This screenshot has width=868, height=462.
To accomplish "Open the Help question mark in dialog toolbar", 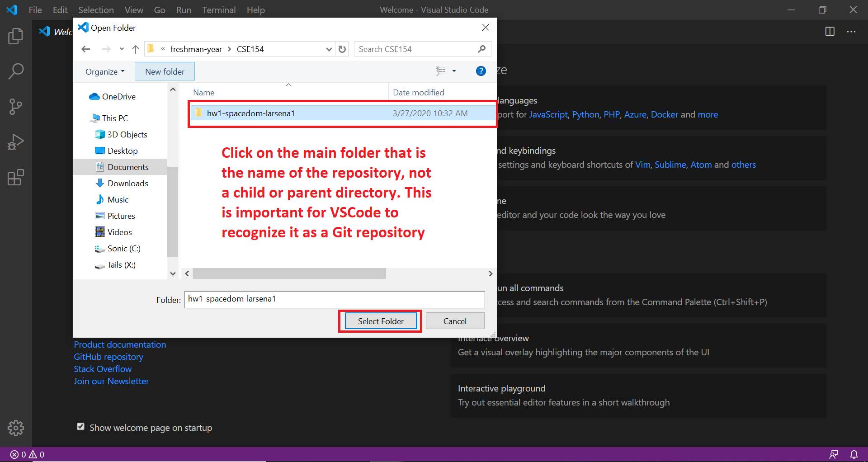I will click(x=481, y=71).
